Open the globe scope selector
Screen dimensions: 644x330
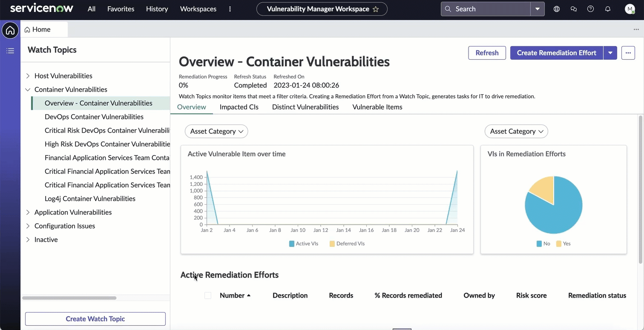pos(557,9)
